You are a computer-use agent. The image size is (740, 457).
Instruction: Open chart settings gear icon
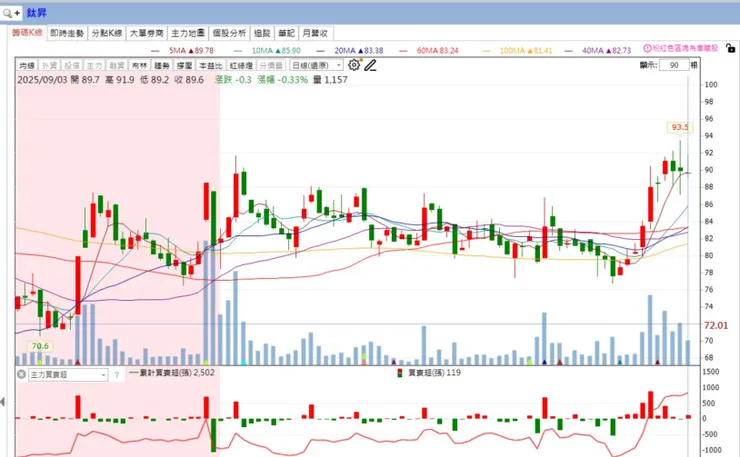point(353,65)
